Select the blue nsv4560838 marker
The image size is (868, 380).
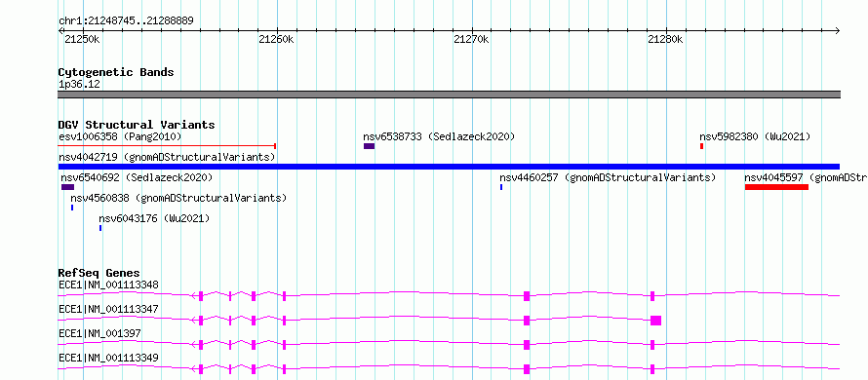pyautogui.click(x=72, y=208)
